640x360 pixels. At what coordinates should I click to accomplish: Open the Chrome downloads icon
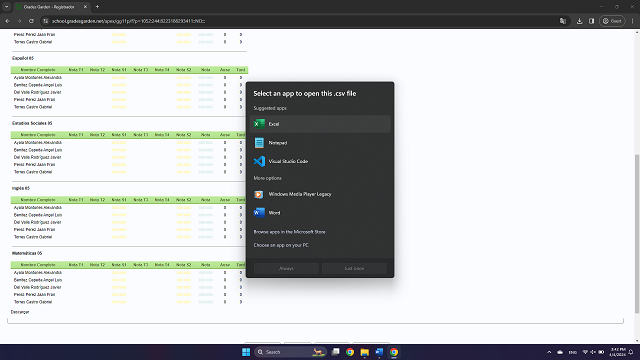(580, 21)
